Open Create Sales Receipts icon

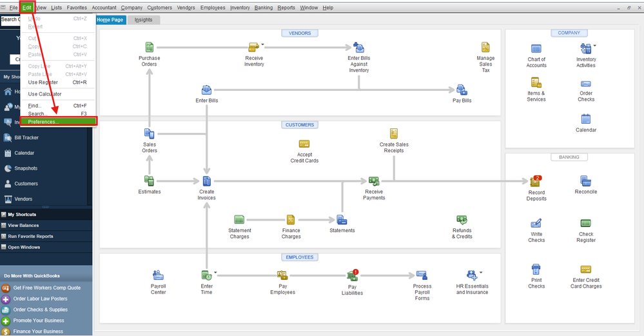tap(394, 134)
